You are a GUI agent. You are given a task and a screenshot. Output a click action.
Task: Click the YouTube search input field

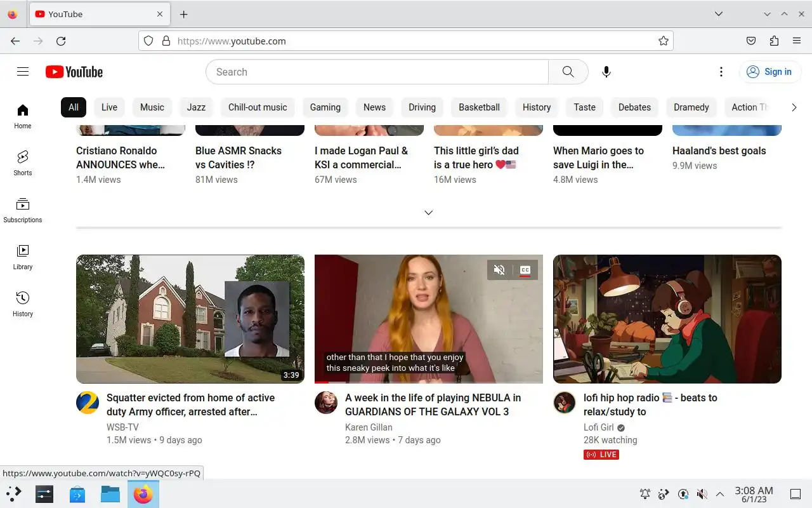pyautogui.click(x=377, y=72)
